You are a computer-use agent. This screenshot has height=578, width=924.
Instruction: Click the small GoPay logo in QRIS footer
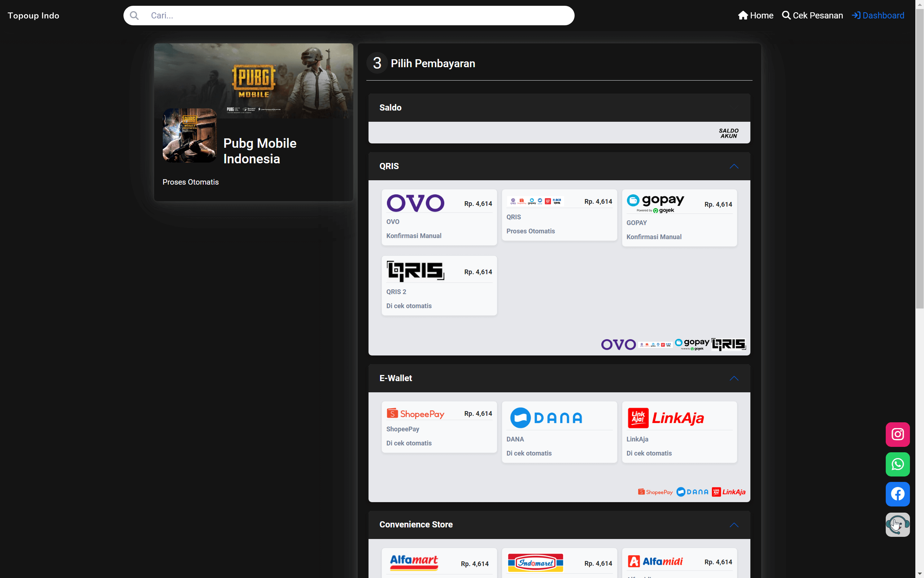click(692, 344)
